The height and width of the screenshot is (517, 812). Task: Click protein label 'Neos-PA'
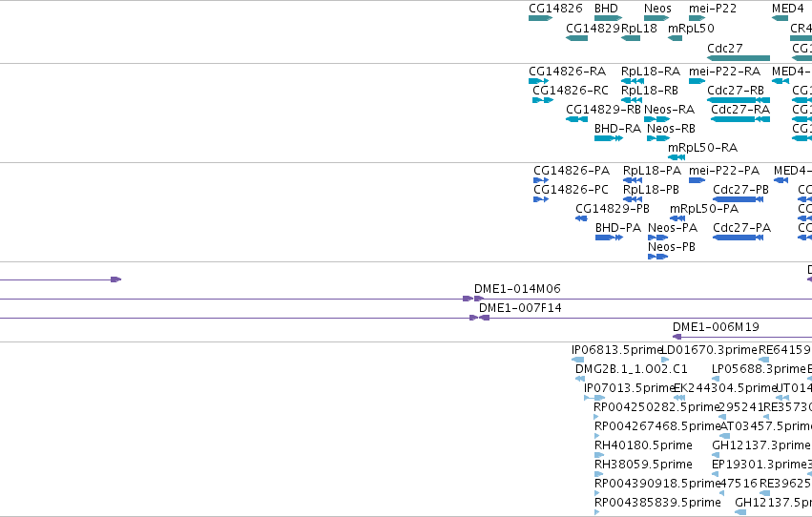[673, 228]
